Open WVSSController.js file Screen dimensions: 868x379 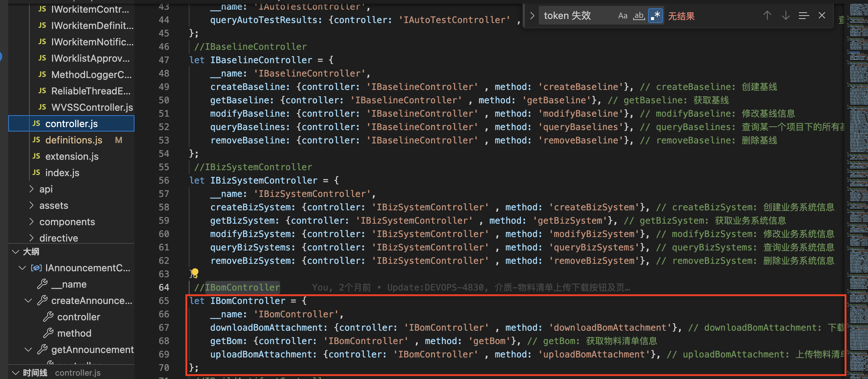click(92, 107)
